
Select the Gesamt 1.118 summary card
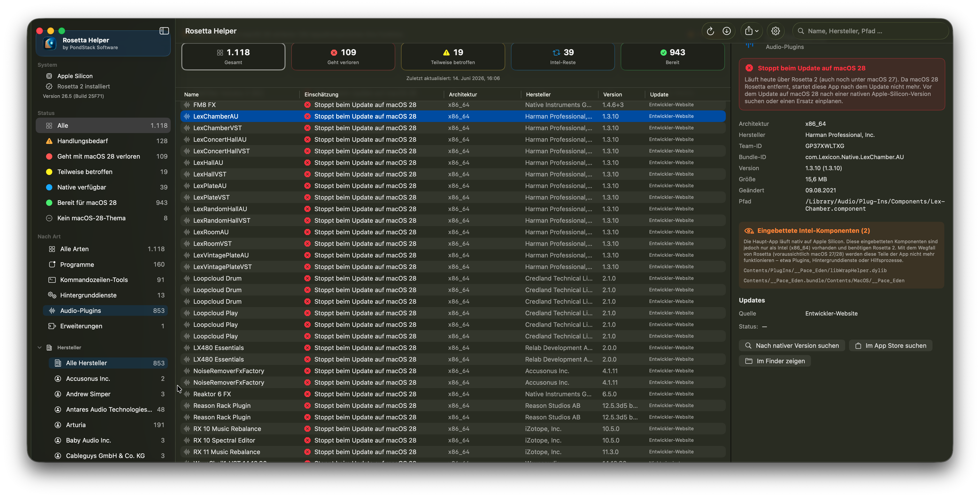(x=233, y=57)
